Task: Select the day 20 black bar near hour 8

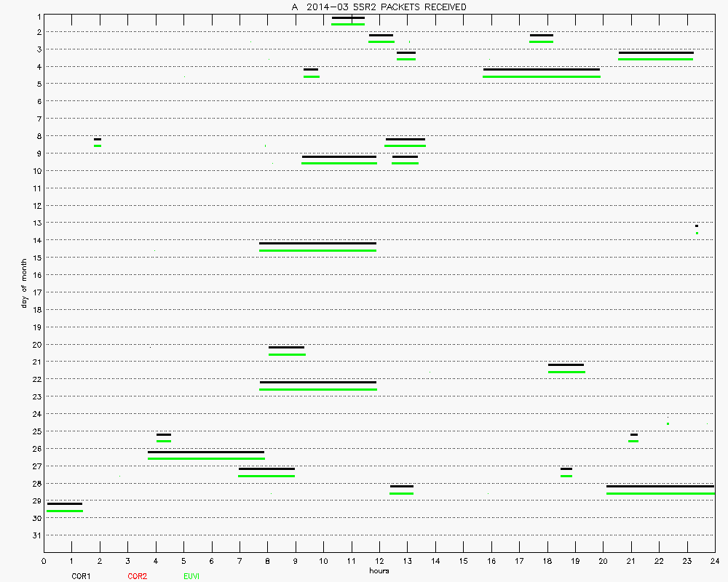Action: 286,348
